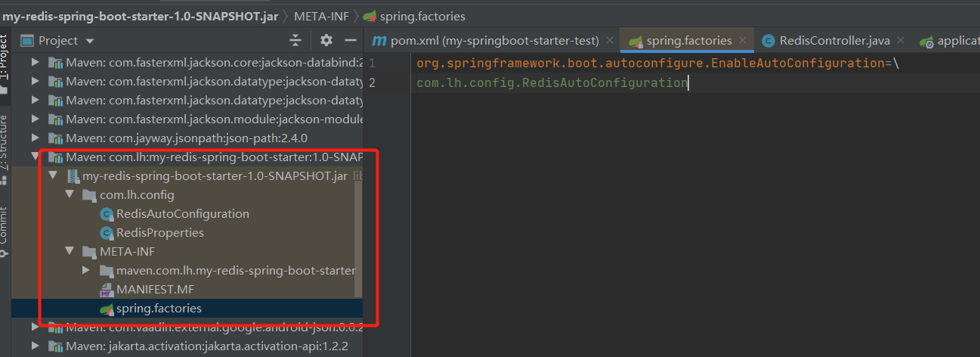Collapse the META-INF folder node

tap(70, 251)
